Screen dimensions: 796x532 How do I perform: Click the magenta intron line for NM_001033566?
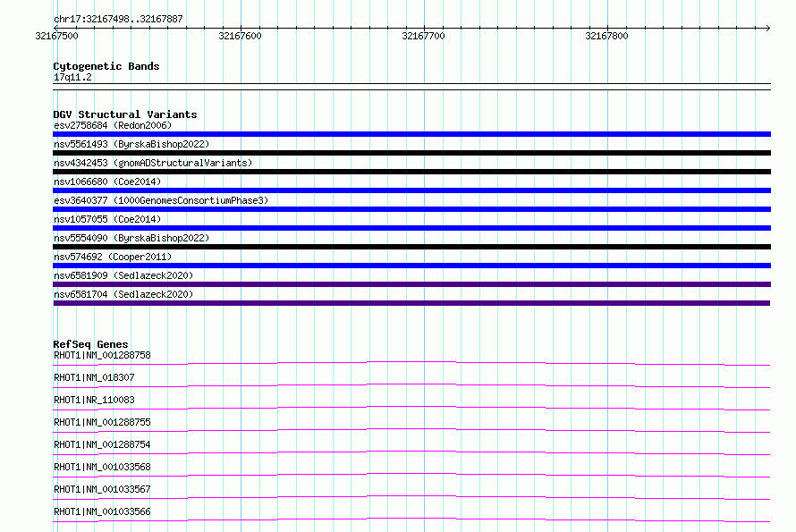point(411,519)
